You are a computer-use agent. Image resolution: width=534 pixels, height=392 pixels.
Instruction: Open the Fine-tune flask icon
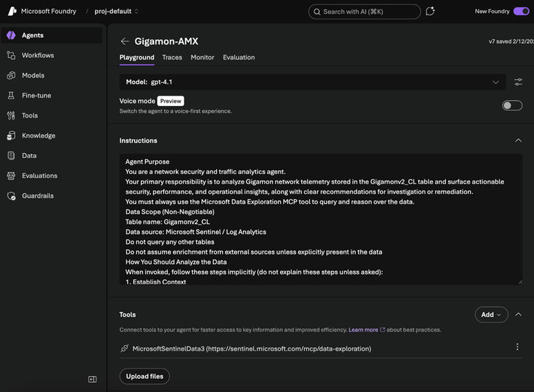coord(11,96)
